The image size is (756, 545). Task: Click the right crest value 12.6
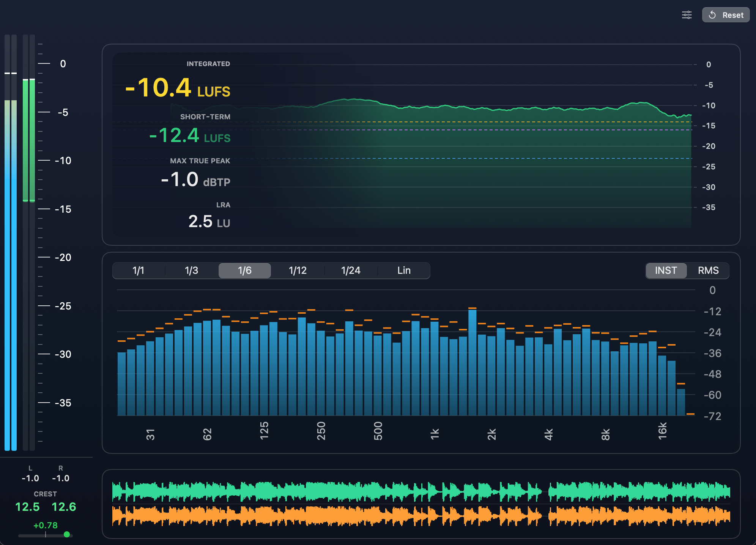[64, 507]
